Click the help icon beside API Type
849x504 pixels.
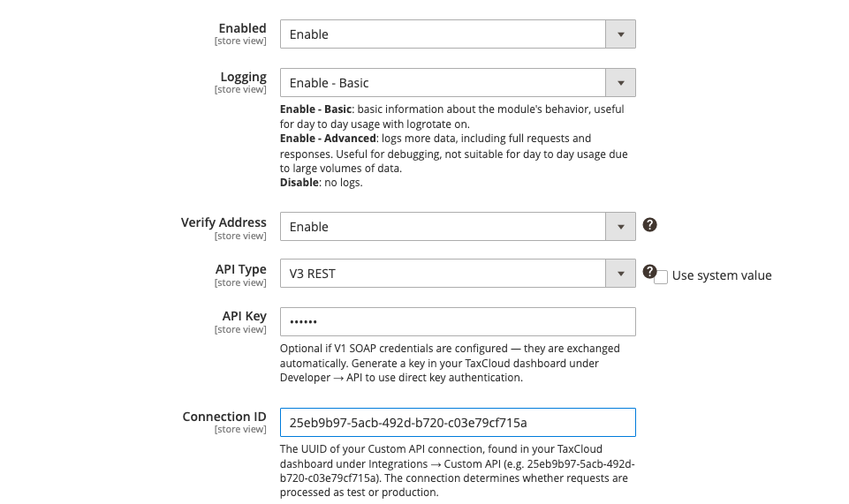click(x=649, y=272)
